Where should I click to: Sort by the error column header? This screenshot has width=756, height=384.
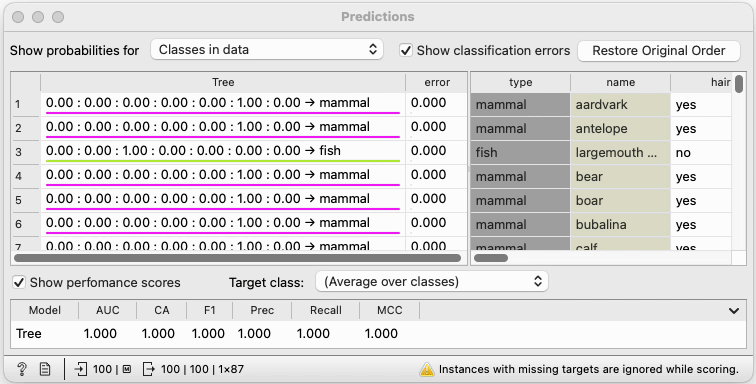point(437,82)
